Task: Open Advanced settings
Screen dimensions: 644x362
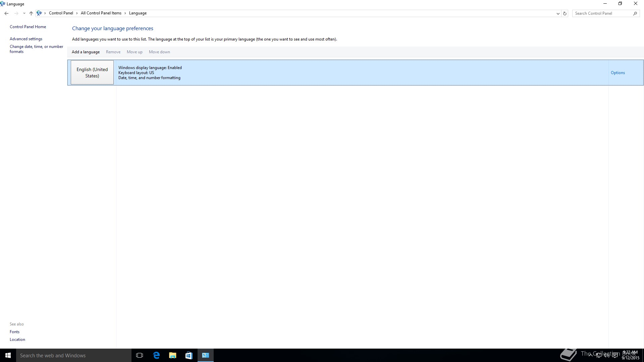Action: click(x=26, y=39)
